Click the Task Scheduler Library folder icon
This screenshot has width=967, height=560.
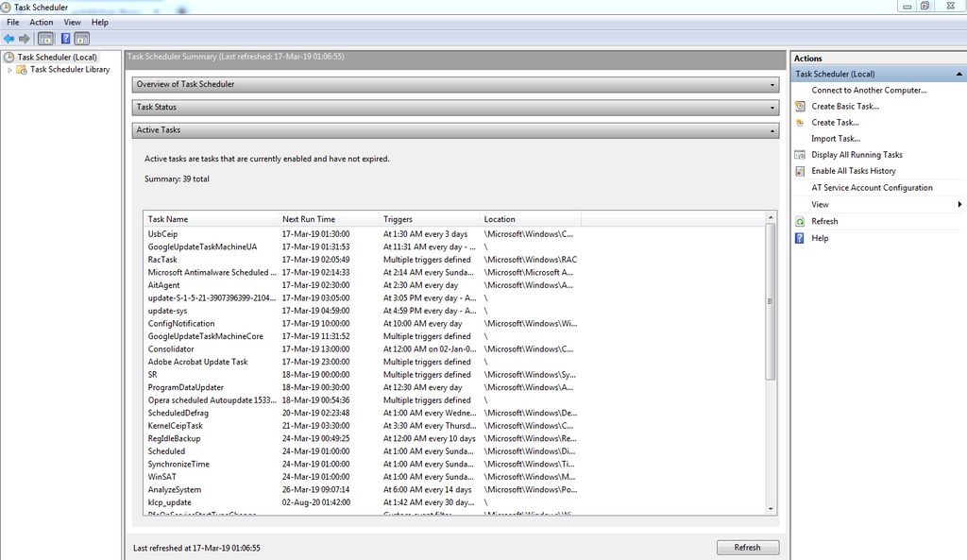pyautogui.click(x=22, y=70)
